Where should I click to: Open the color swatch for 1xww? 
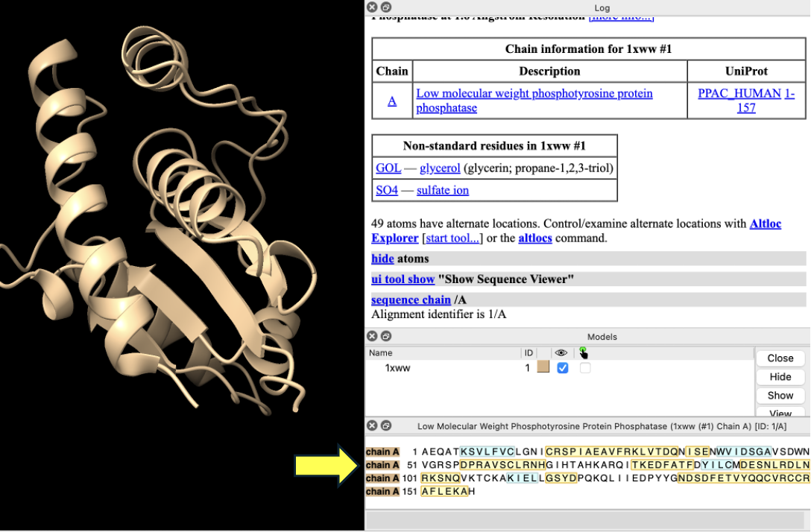pos(543,367)
